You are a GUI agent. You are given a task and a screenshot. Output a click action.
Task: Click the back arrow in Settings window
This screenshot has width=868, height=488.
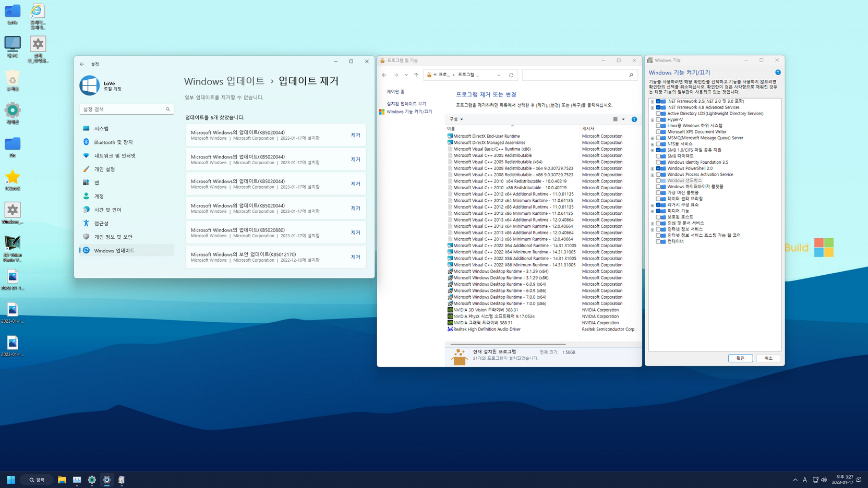[x=82, y=64]
